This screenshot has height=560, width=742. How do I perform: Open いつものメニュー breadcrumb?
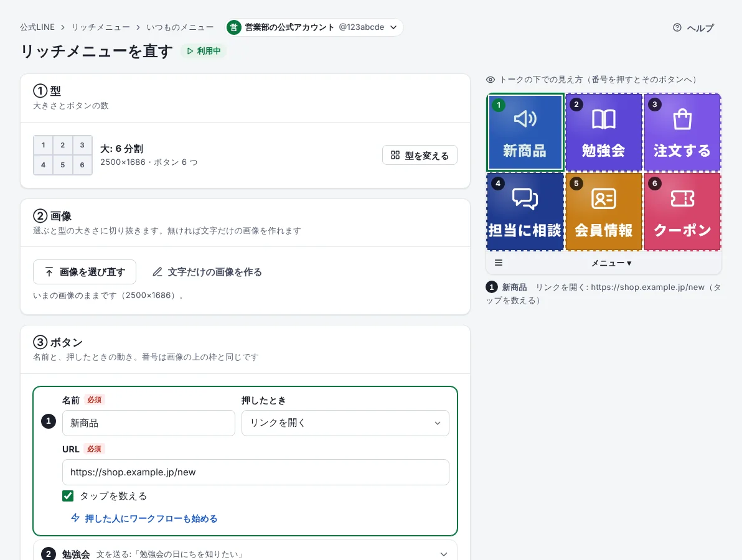(x=180, y=27)
